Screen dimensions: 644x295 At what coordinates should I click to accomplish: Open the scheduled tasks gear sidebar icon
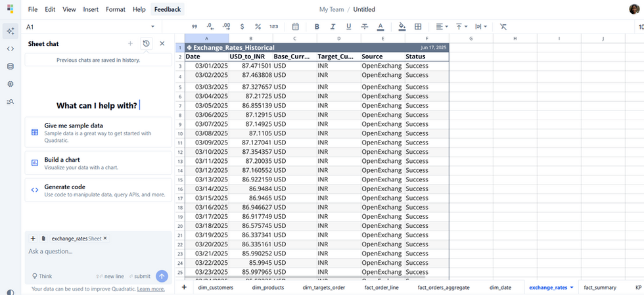(11, 84)
